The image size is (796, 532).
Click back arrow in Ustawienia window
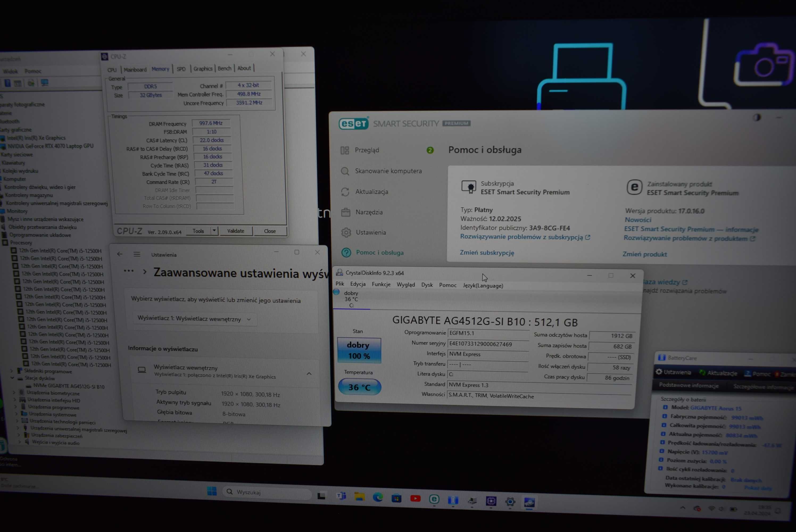(x=120, y=254)
